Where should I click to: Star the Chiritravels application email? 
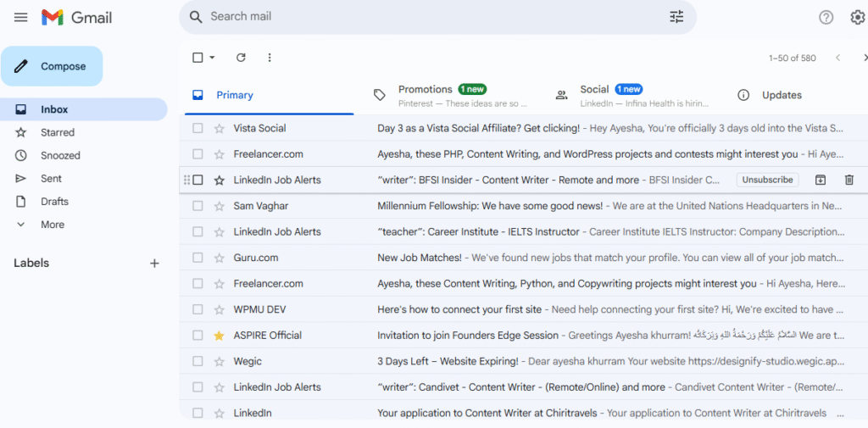click(220, 413)
